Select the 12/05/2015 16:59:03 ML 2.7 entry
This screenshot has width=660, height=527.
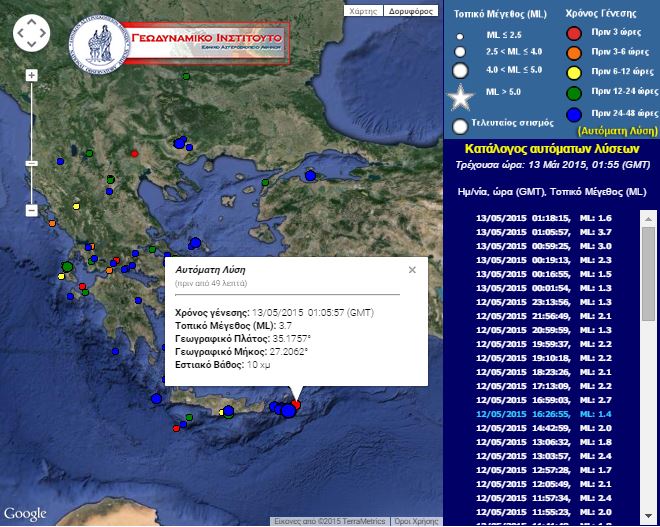tap(543, 400)
